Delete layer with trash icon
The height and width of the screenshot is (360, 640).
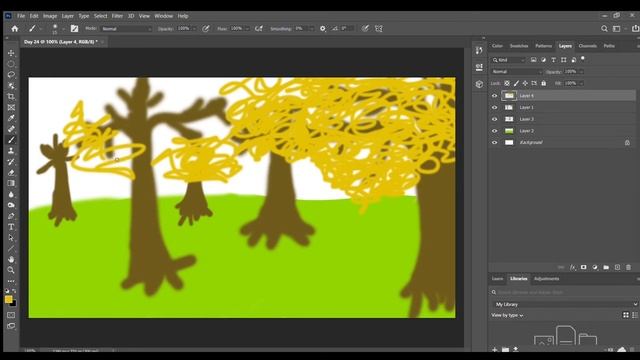click(629, 267)
